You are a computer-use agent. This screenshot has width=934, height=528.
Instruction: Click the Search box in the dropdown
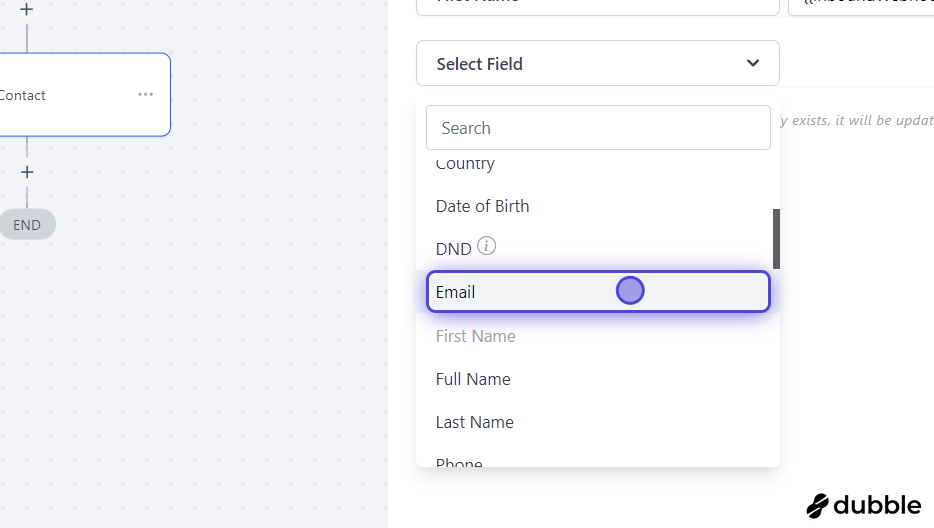(598, 128)
